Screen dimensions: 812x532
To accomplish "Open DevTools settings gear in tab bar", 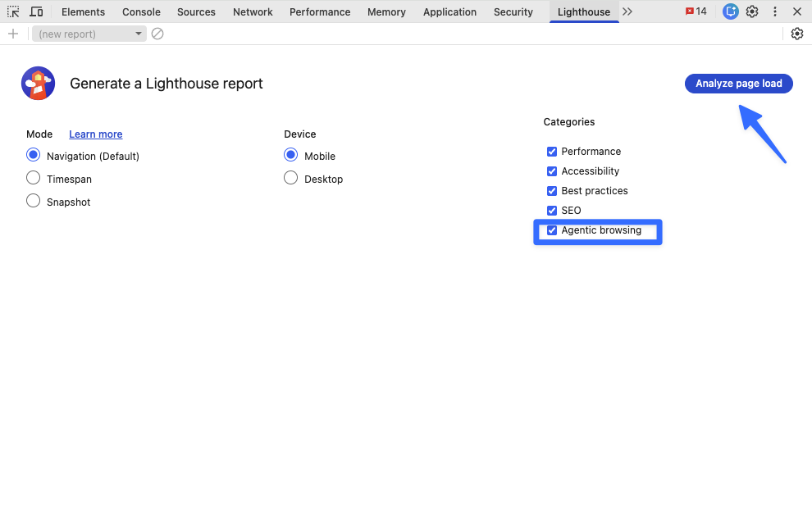I will pos(752,11).
